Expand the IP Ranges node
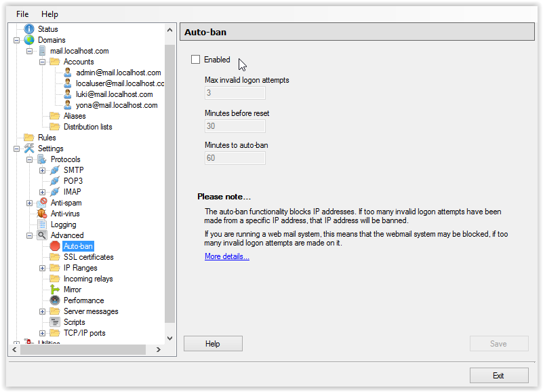 click(x=42, y=269)
